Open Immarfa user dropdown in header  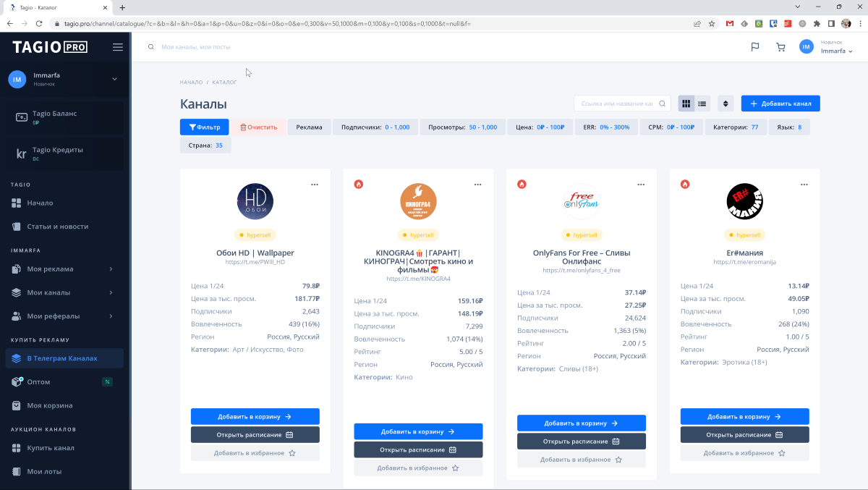837,51
